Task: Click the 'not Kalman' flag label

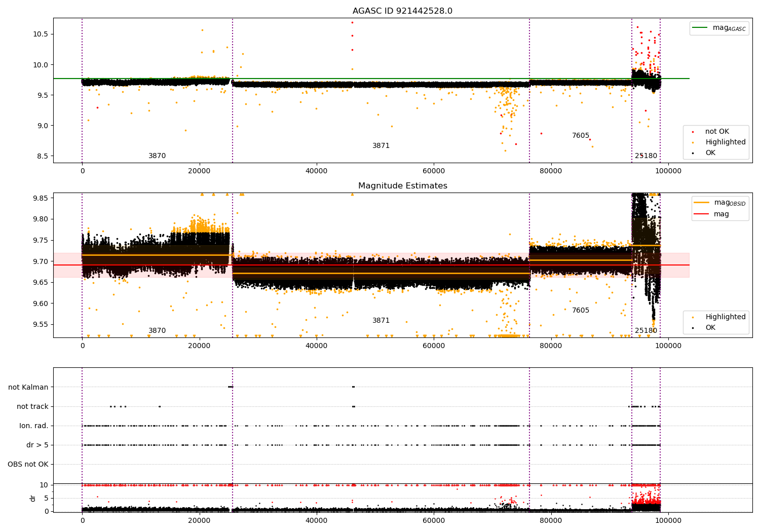Action: tap(28, 387)
